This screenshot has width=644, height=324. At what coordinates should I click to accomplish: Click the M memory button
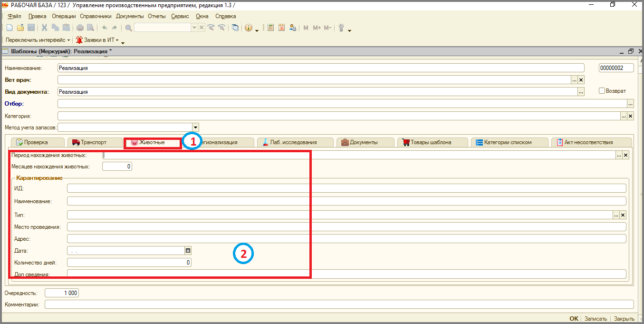coord(306,28)
